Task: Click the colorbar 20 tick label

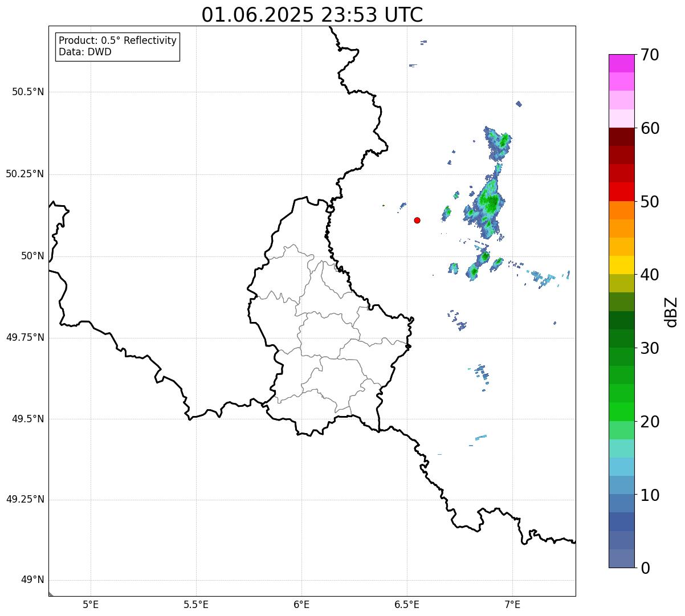Action: coord(650,422)
